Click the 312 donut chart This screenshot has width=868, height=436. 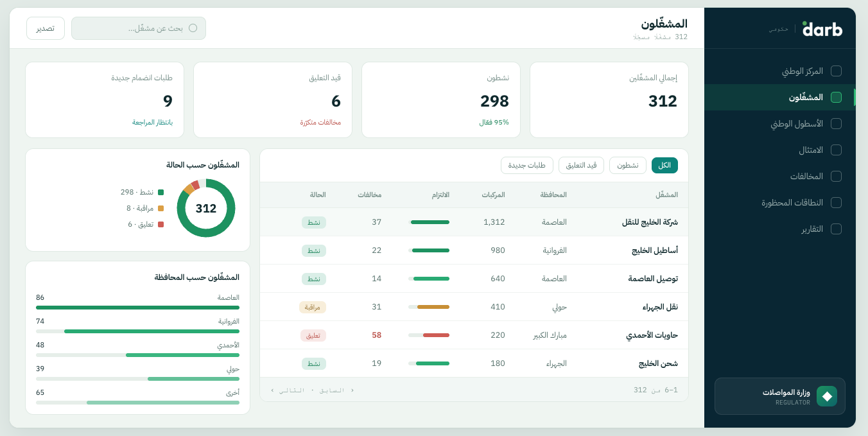pyautogui.click(x=206, y=208)
